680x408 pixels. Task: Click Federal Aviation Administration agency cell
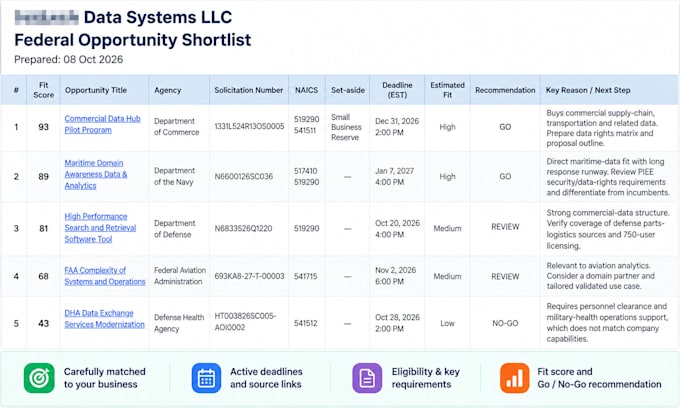(x=180, y=276)
